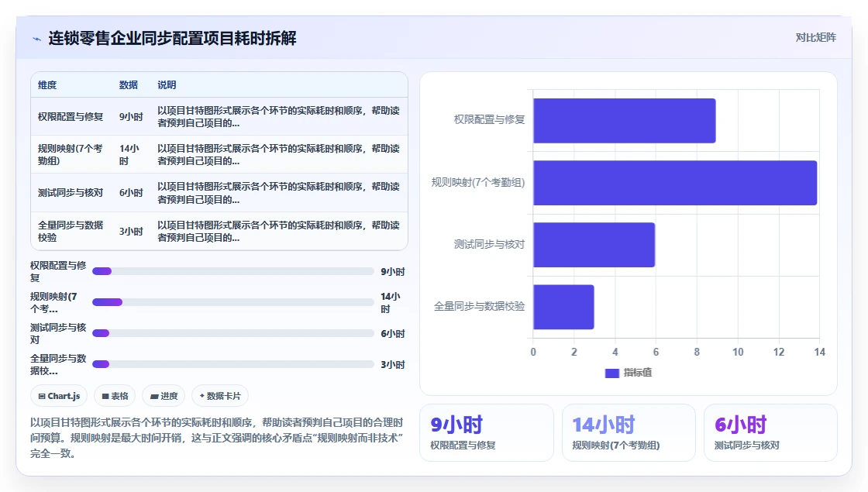Click the description cell in 测试同步与核对 row

tap(278, 193)
